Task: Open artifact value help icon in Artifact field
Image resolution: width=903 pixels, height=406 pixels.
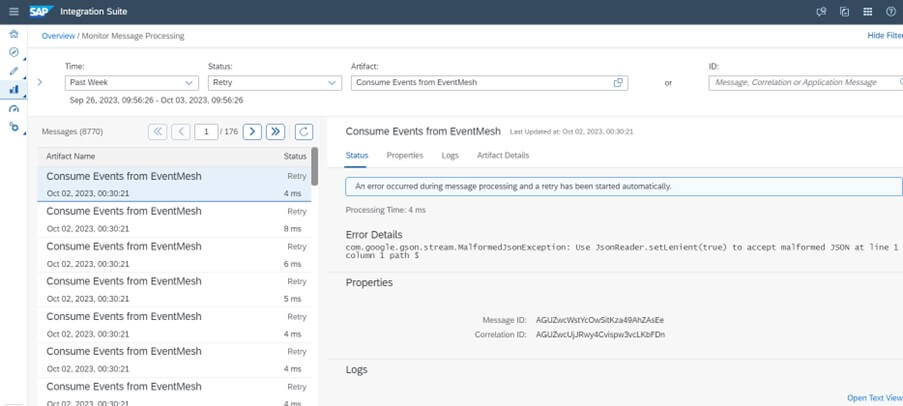Action: (x=618, y=82)
